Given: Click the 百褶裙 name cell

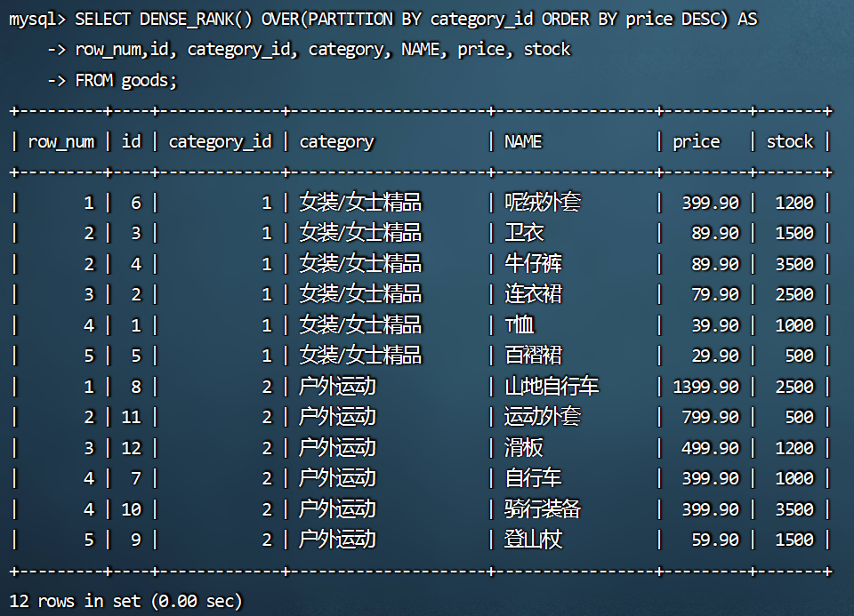Looking at the screenshot, I should point(533,356).
